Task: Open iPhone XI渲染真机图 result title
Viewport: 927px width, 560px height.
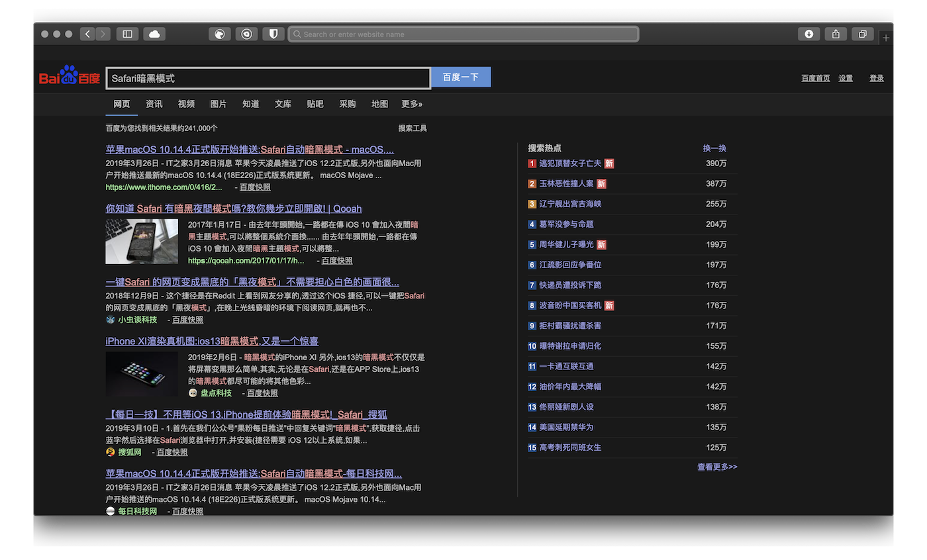Action: pos(212,341)
